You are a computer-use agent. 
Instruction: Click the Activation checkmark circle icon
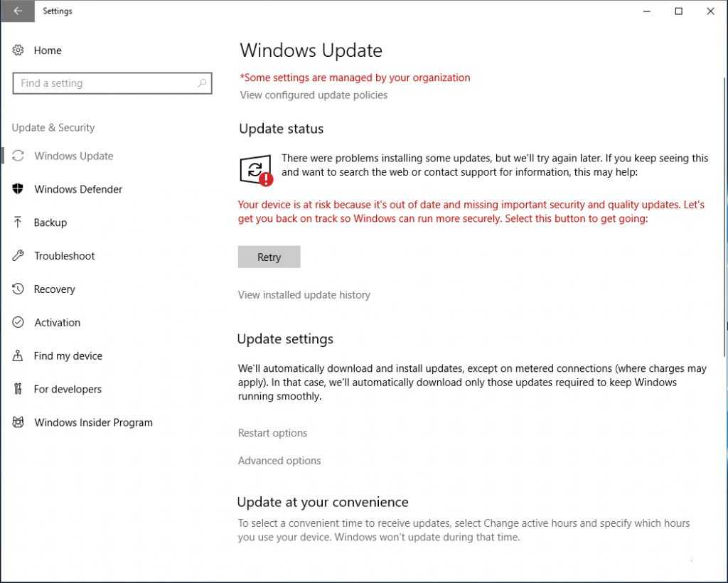point(18,323)
